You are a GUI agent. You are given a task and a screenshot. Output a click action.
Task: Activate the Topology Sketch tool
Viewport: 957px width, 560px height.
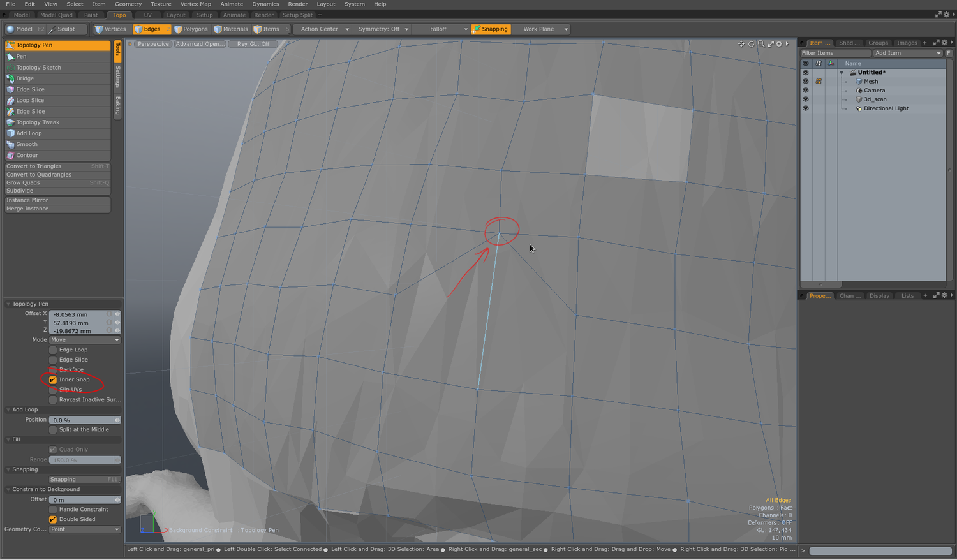coord(39,67)
